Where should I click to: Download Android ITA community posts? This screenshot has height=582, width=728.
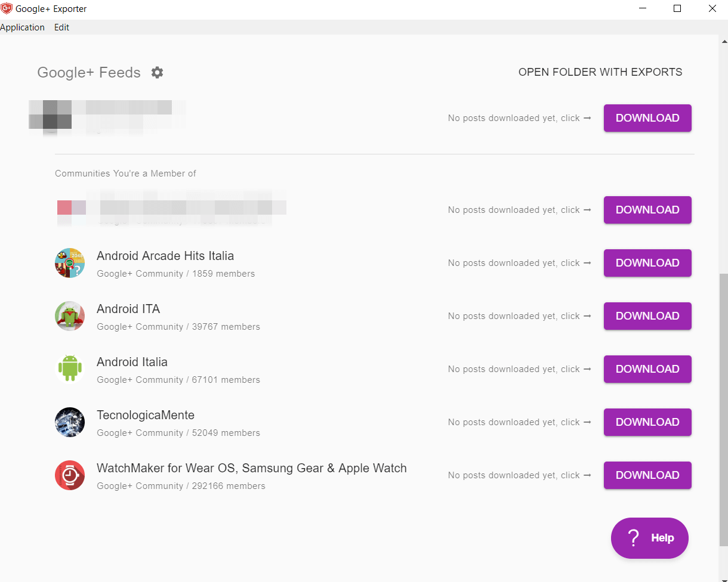pos(647,316)
